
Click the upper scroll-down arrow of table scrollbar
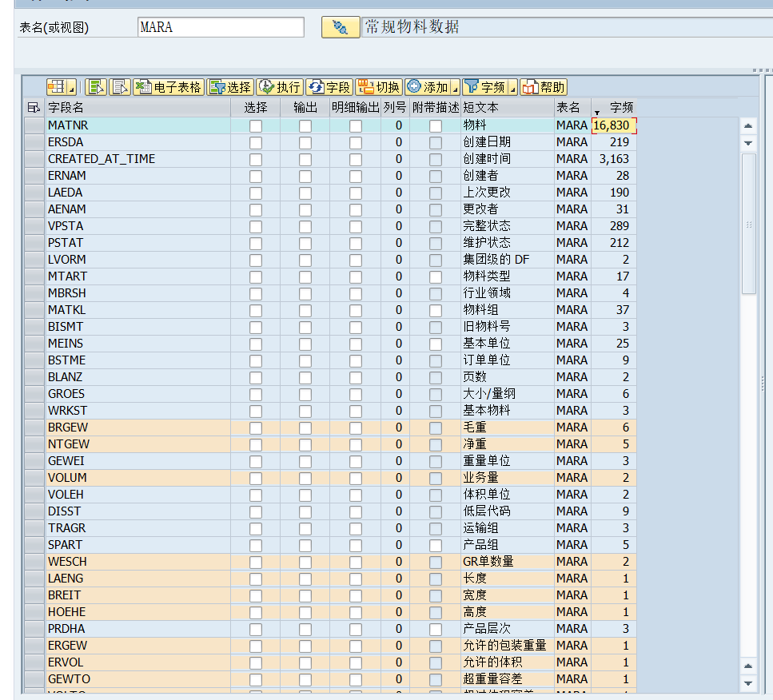[748, 143]
